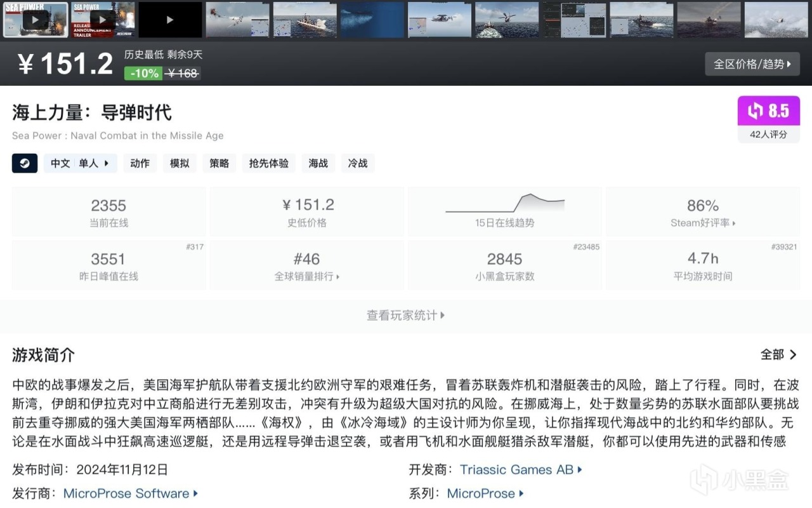
Task: View the 15日在线趋势 chart
Action: [505, 212]
